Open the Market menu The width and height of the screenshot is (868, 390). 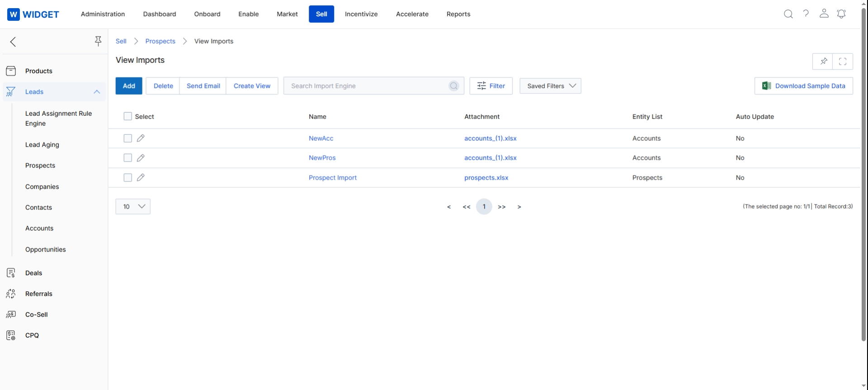coord(287,14)
